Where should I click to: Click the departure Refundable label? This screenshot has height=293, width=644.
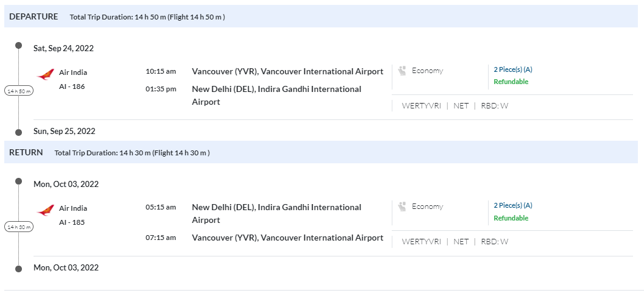click(x=511, y=82)
